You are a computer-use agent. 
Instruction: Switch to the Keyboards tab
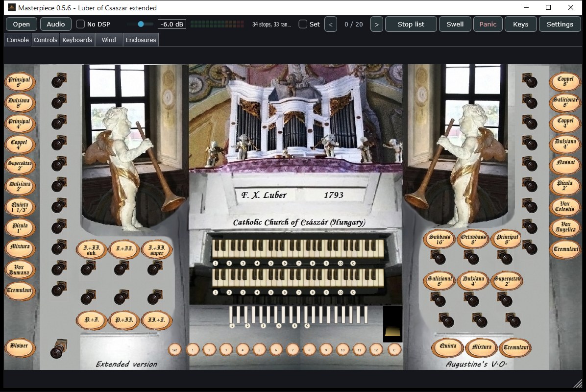click(77, 40)
